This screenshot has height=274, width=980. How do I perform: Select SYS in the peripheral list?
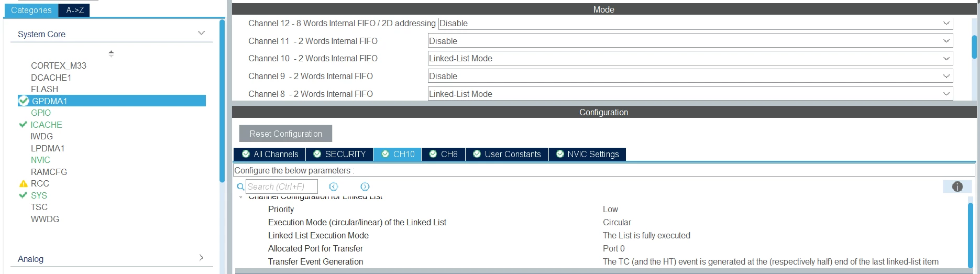tap(39, 195)
